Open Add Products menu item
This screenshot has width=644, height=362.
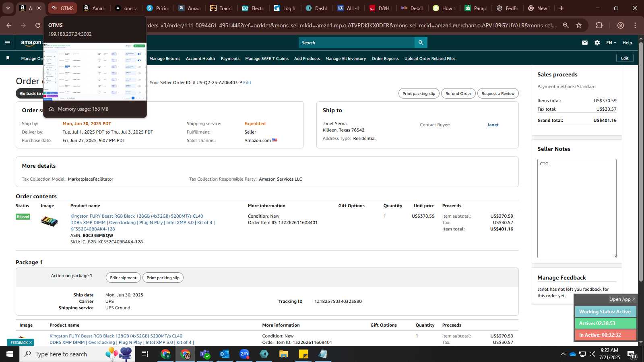307,58
